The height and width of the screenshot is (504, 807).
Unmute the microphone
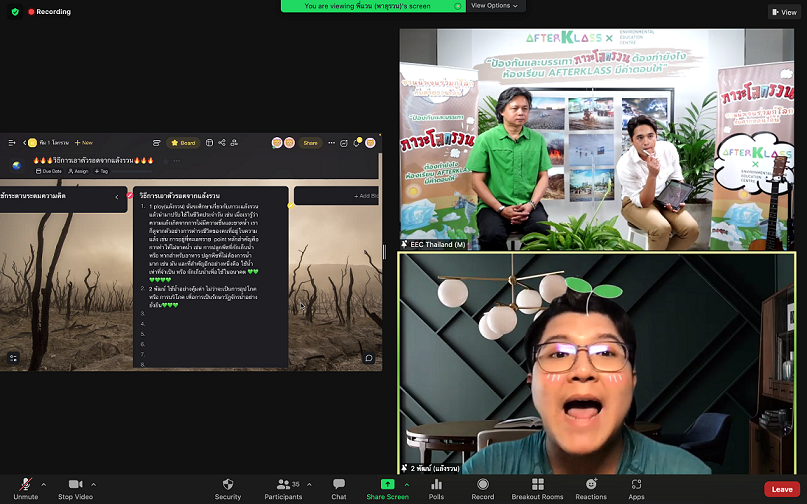pyautogui.click(x=26, y=486)
